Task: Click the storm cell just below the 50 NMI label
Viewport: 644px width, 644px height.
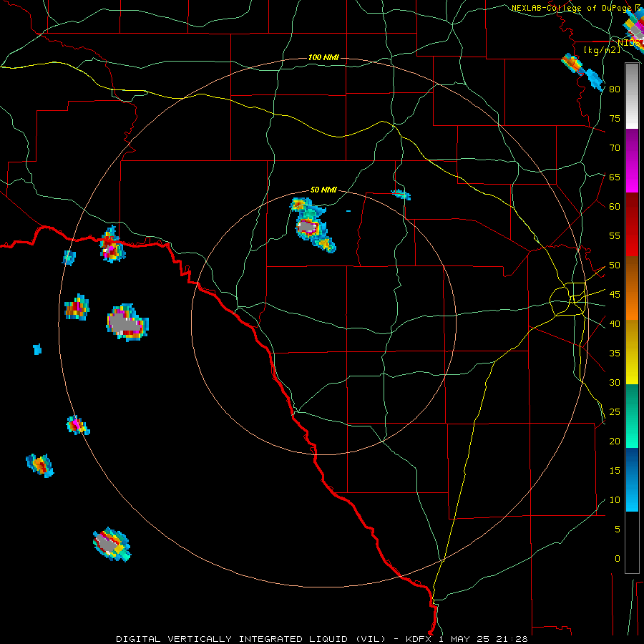Action: click(x=312, y=225)
